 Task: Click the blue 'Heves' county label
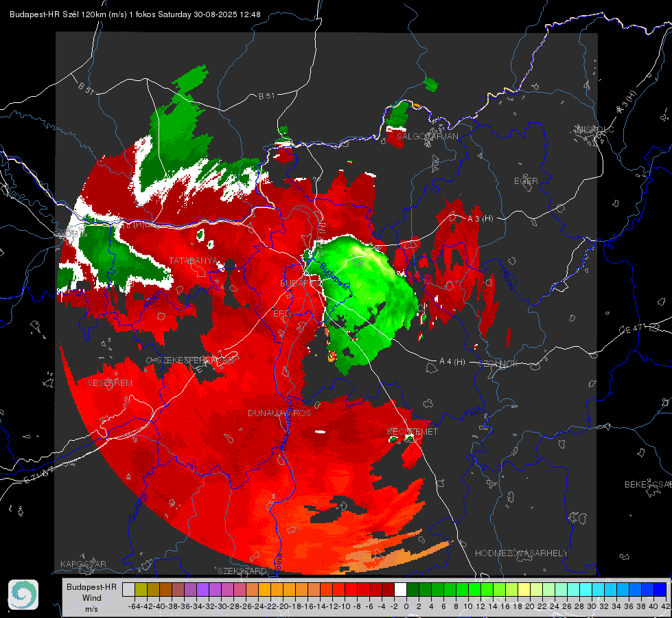point(508,279)
